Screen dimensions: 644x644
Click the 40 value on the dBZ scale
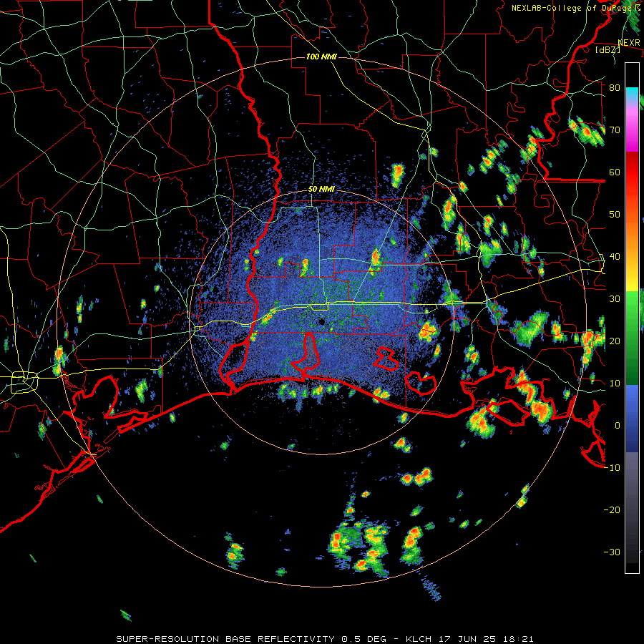pos(615,257)
